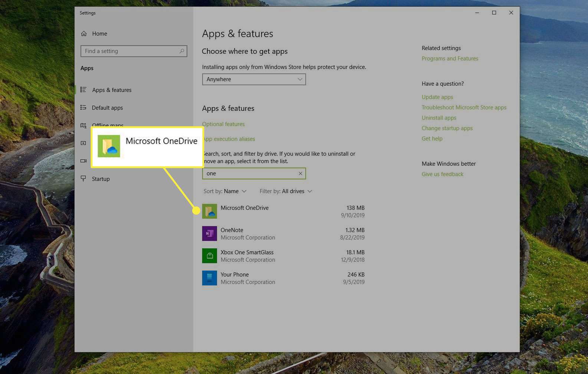Image resolution: width=588 pixels, height=374 pixels.
Task: Select Xbox One SmartGlass in app list
Action: (x=283, y=256)
